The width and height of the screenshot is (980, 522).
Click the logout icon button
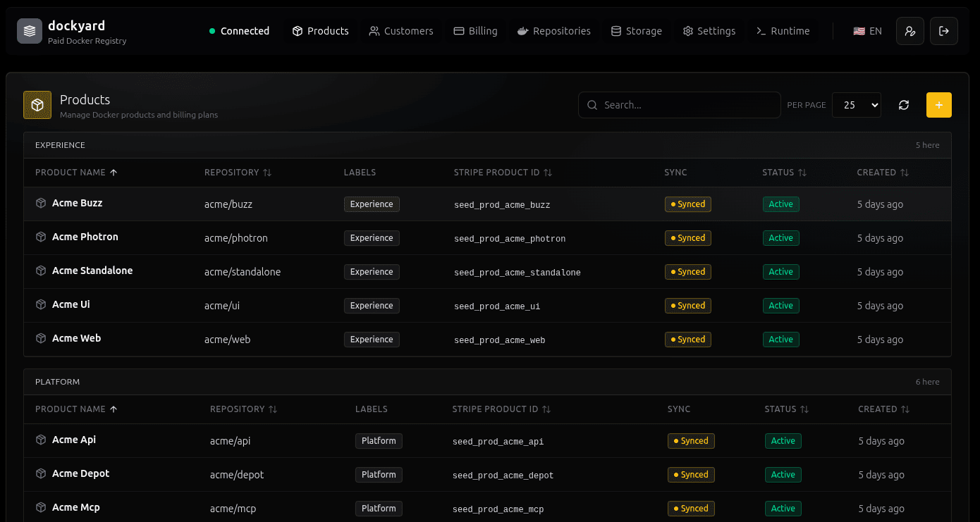point(944,31)
